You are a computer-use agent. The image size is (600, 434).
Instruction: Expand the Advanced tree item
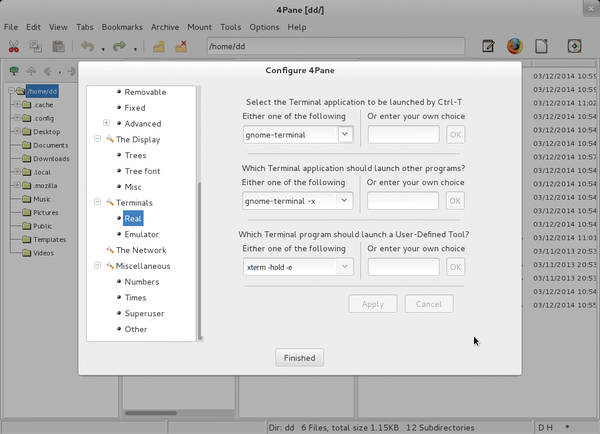106,123
